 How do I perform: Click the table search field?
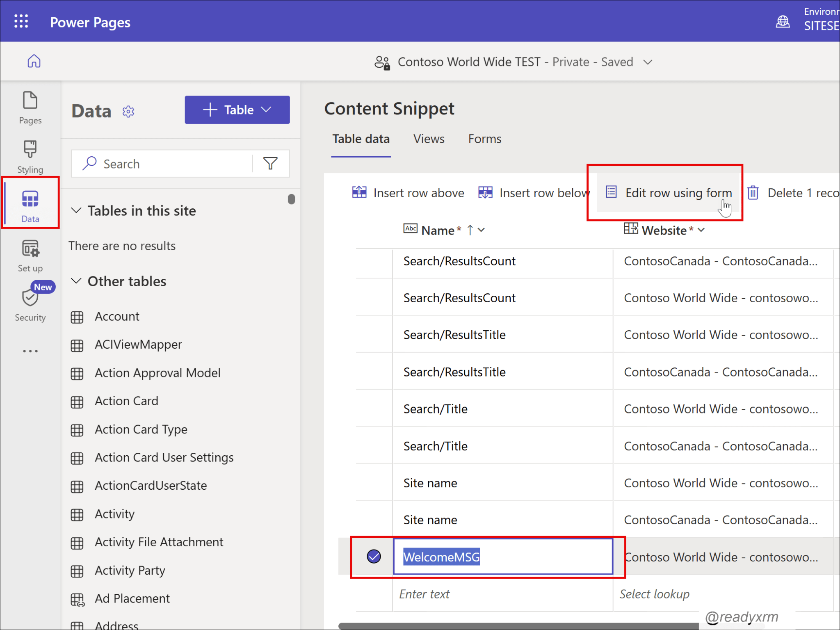(x=162, y=164)
